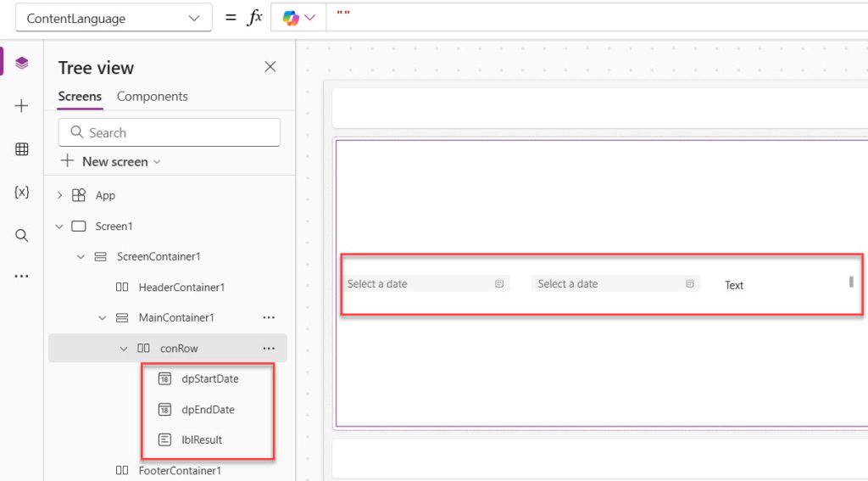Click into the formula bar input

[x=597, y=19]
